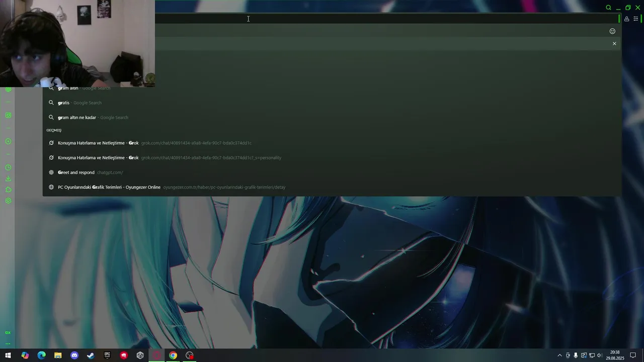
Task: Open Unity Hub from the taskbar
Action: pyautogui.click(x=140, y=355)
